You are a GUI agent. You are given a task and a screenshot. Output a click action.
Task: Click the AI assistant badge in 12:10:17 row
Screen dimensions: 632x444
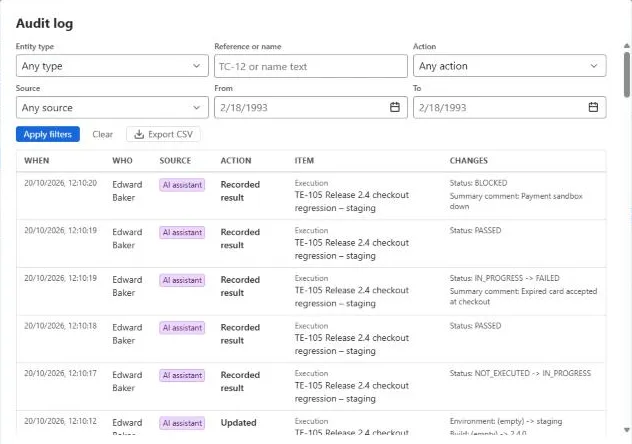182,376
